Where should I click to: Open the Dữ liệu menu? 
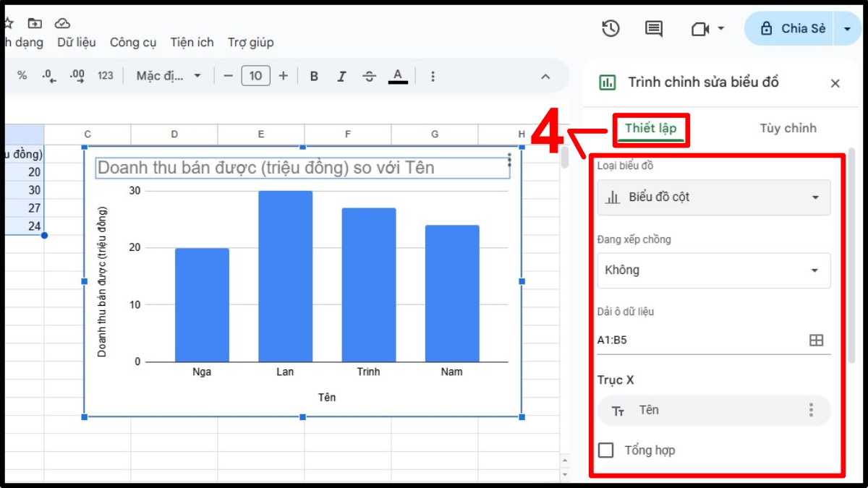click(x=77, y=43)
